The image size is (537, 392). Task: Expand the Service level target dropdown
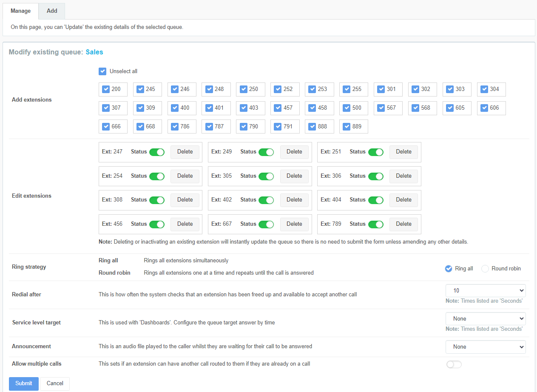485,319
